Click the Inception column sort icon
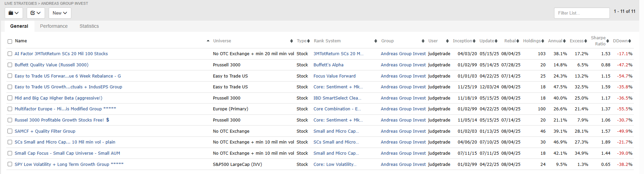Screen dimensions: 644x174 474,41
